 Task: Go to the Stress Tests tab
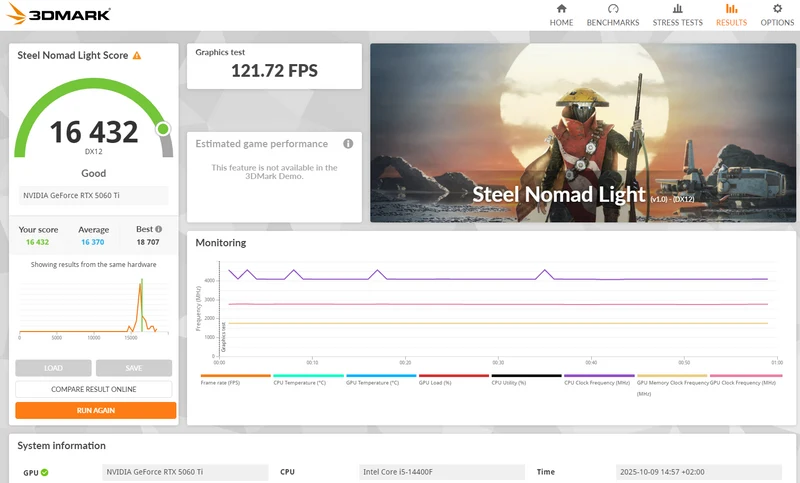tap(678, 15)
